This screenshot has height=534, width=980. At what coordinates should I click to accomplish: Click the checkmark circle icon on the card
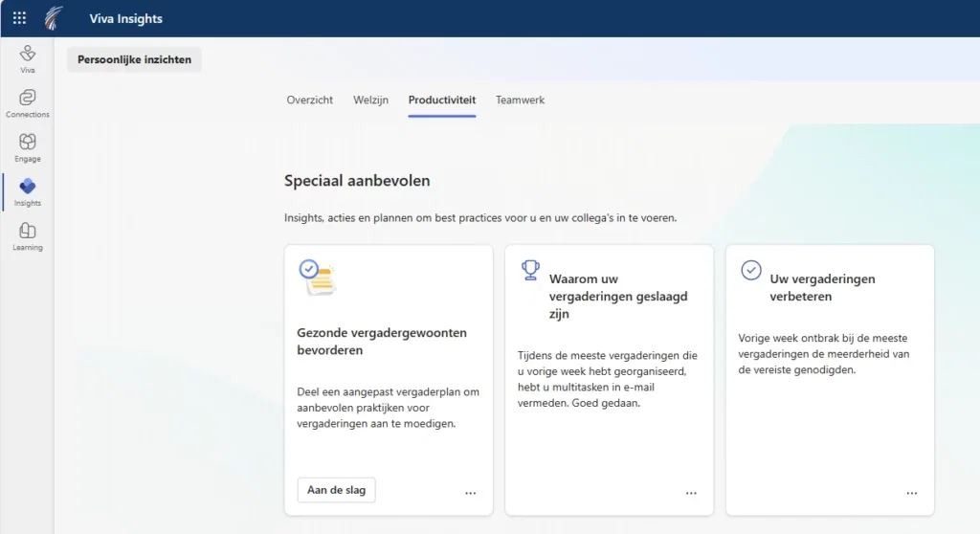pyautogui.click(x=751, y=270)
